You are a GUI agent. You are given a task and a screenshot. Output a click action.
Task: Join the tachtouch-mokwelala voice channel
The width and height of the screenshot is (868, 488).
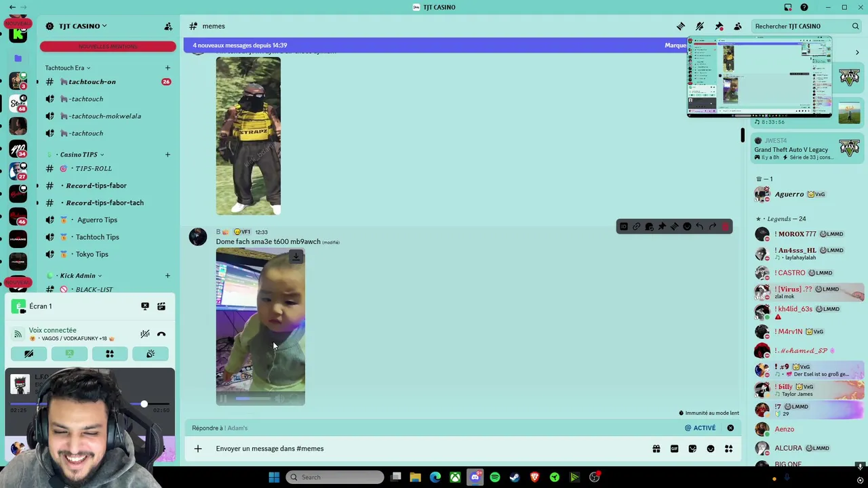click(x=107, y=116)
